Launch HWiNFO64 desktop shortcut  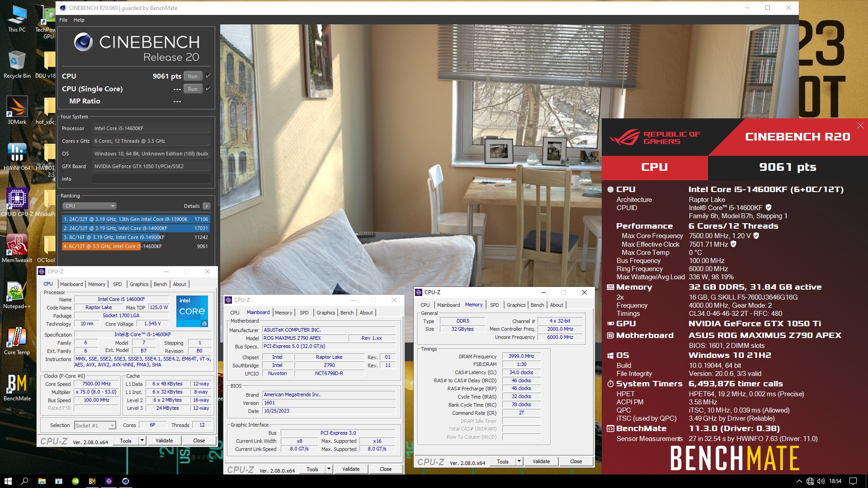click(17, 157)
